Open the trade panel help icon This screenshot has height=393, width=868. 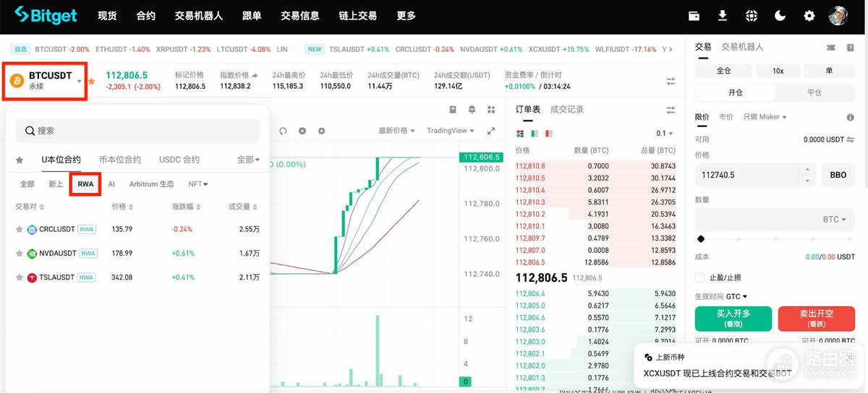pos(851,47)
